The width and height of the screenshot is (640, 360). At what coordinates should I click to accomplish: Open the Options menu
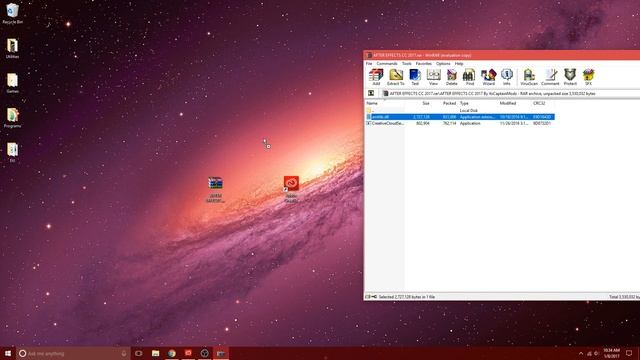(443, 64)
